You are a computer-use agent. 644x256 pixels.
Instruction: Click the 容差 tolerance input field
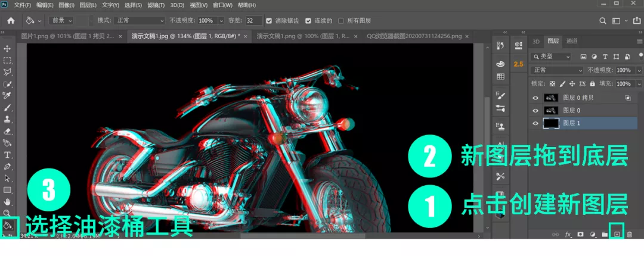coord(254,20)
